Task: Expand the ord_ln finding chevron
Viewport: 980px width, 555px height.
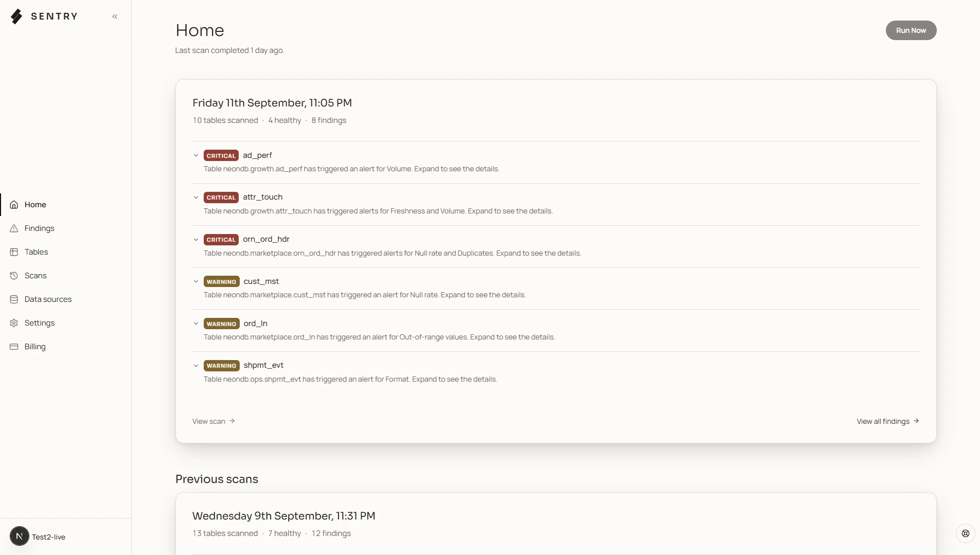Action: point(196,324)
